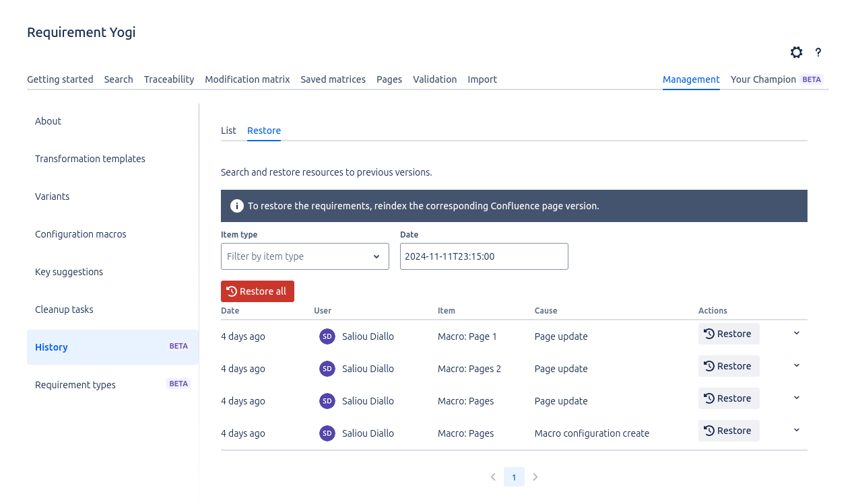Click avatar in Macro configuration create row
The height and width of the screenshot is (504, 856).
[x=327, y=433]
